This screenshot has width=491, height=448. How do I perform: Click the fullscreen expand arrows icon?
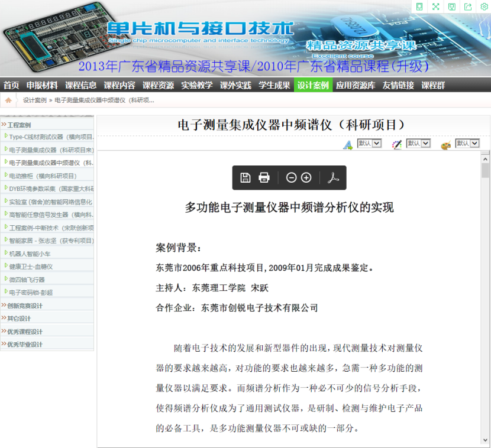tap(435, 7)
